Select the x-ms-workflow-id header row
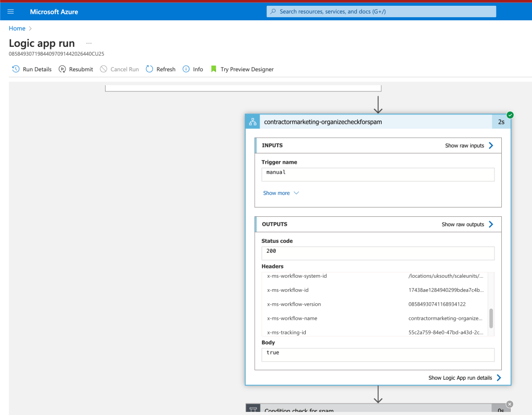This screenshot has width=532, height=415. pos(375,290)
